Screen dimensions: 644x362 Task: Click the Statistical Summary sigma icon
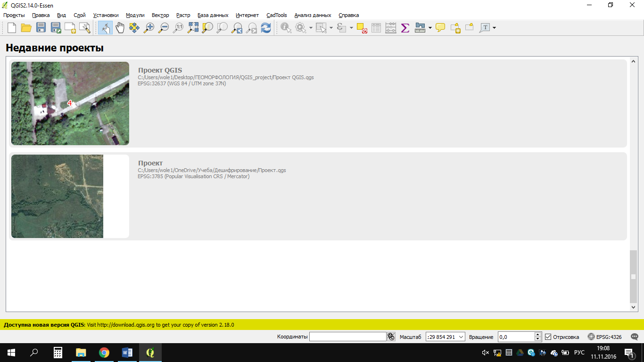pos(405,28)
